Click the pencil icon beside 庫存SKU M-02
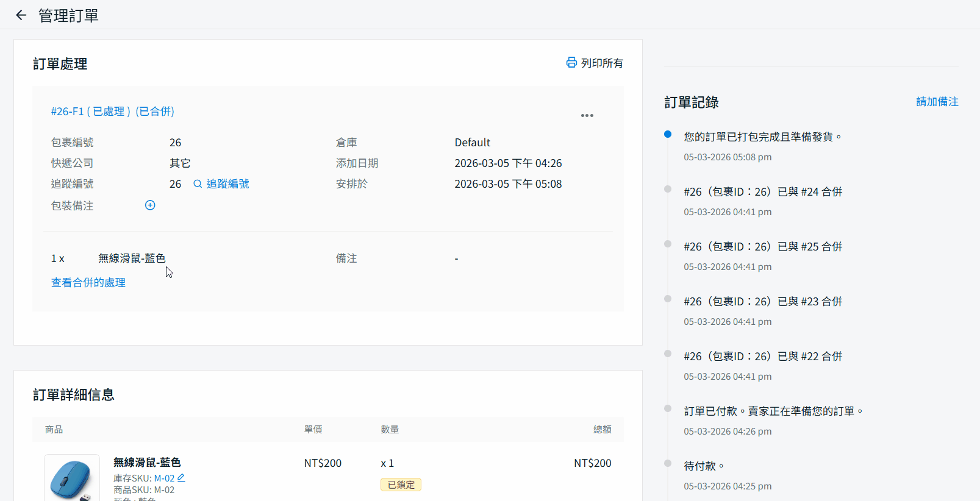 coord(181,478)
